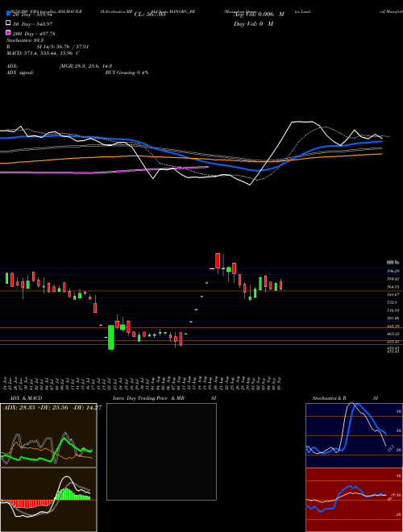This screenshot has width=403, height=532.
Task: Click the 'ADX signal:' label
Action: 20,73
